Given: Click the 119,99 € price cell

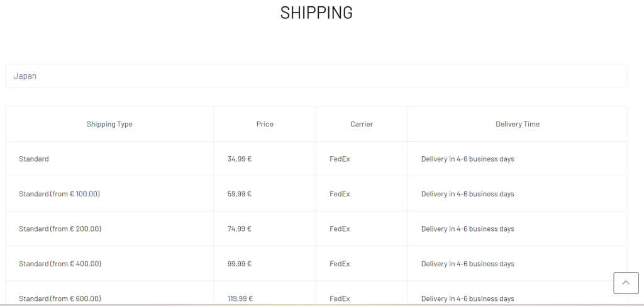Looking at the screenshot, I should [240, 298].
